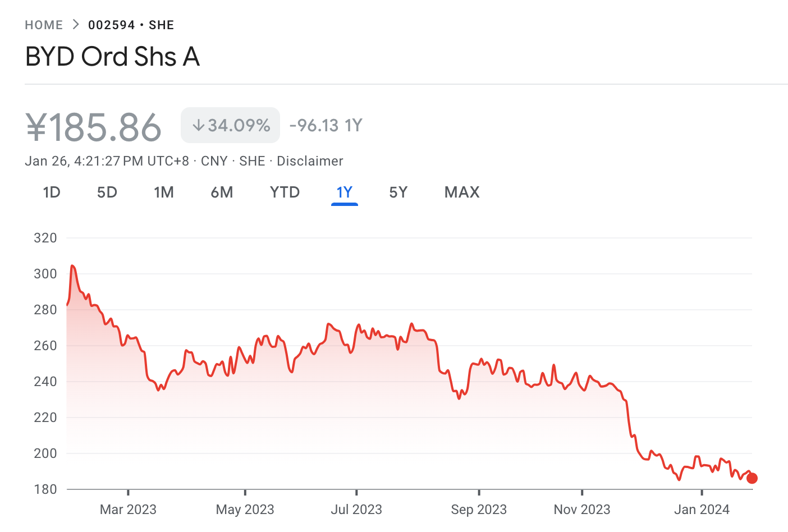Screen dimensions: 788x532
Task: Select the 6M range tab
Action: tap(222, 192)
